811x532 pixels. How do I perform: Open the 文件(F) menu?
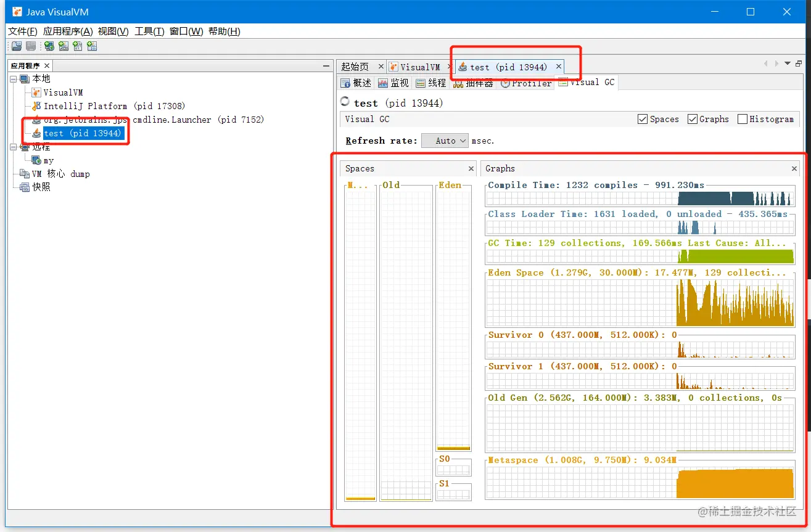23,31
